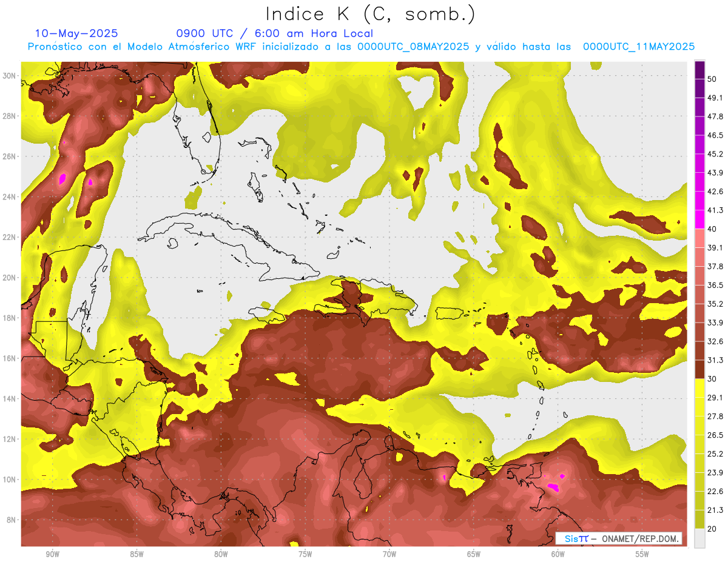This screenshot has height=562, width=728.
Task: Click the colorbar value '42.6'
Action: tap(715, 192)
